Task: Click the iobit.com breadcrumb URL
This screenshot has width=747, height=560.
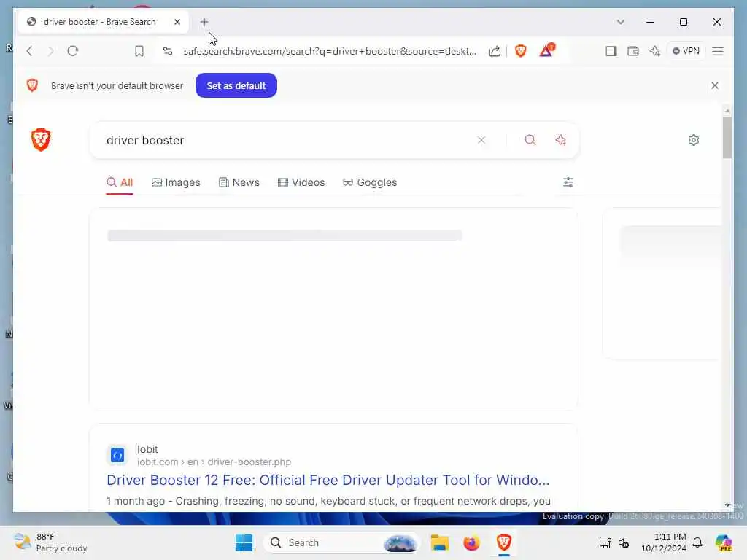Action: (214, 462)
